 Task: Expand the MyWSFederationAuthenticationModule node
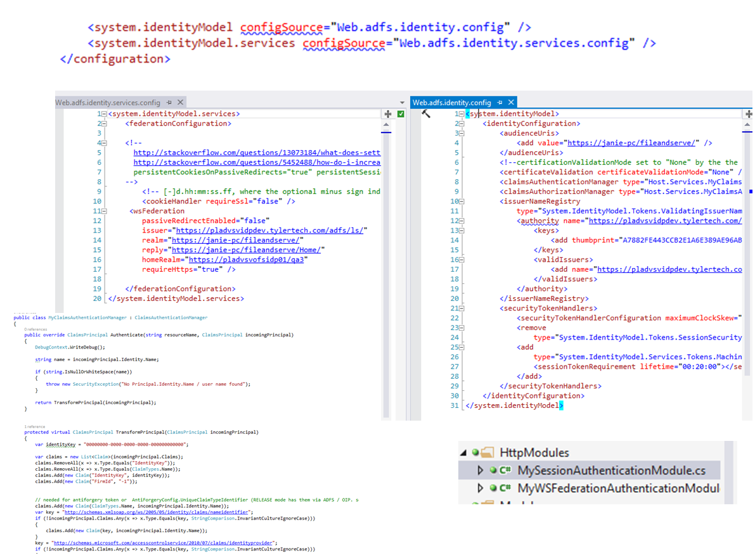tap(479, 488)
